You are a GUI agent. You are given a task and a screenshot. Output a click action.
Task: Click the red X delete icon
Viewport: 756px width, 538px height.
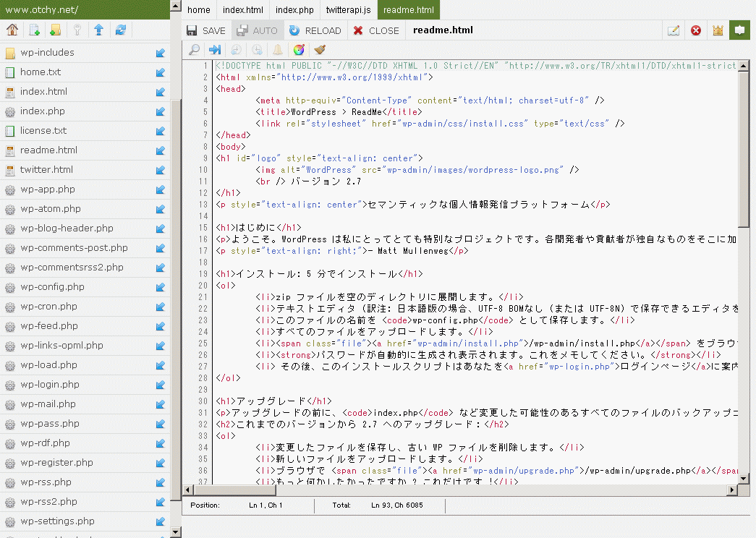[x=696, y=30]
